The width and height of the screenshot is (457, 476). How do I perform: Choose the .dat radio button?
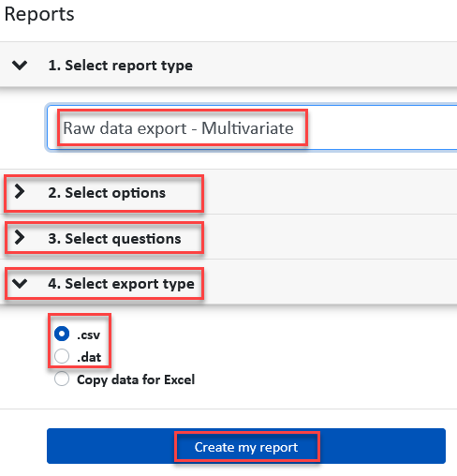click(x=62, y=356)
